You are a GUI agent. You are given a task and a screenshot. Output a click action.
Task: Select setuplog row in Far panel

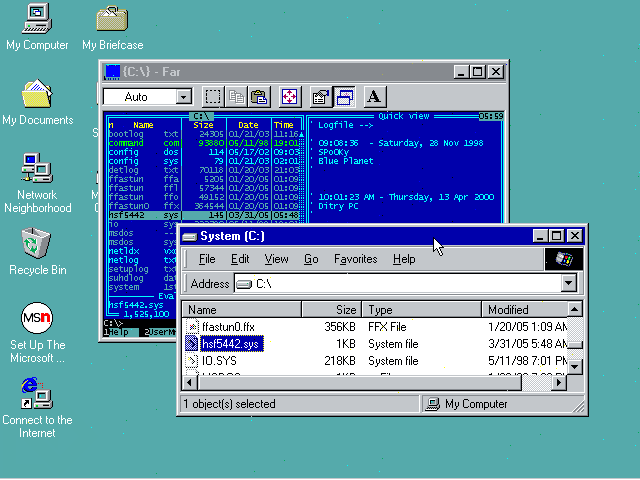coord(143,269)
